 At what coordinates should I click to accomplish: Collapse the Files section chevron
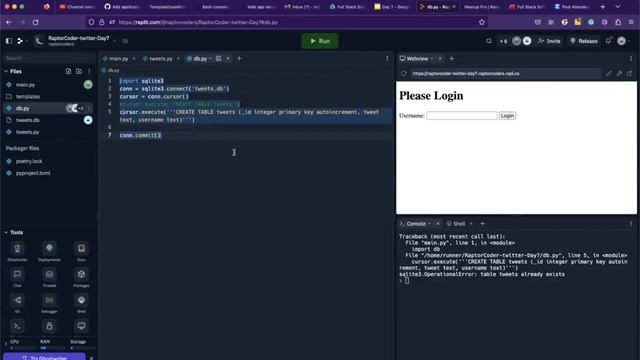pos(6,71)
